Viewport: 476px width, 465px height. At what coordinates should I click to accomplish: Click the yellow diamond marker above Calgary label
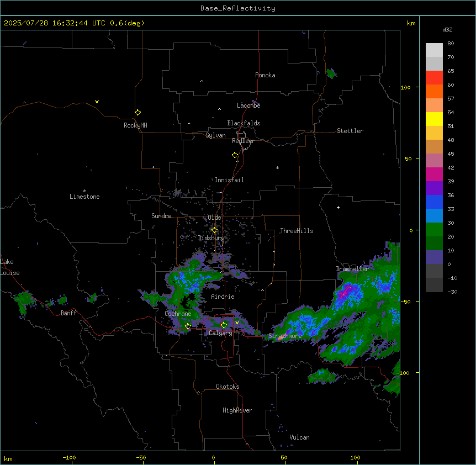pyautogui.click(x=224, y=325)
